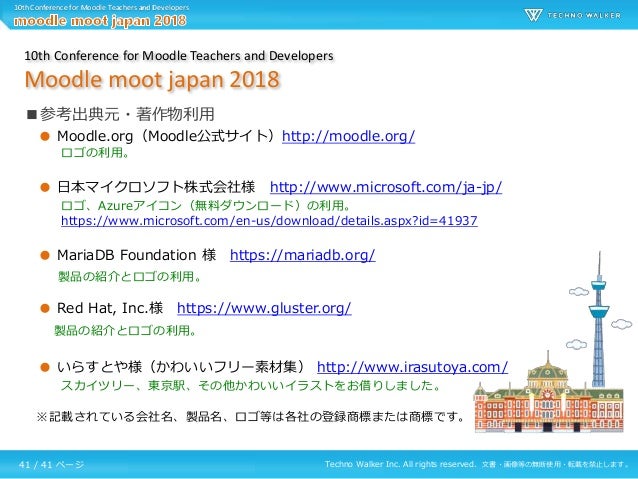Click the green note 'ロゴの利用。'
The image size is (638, 479).
(x=95, y=153)
